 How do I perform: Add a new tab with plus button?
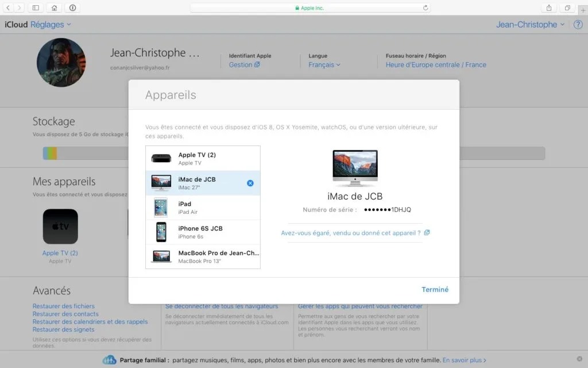point(583,10)
